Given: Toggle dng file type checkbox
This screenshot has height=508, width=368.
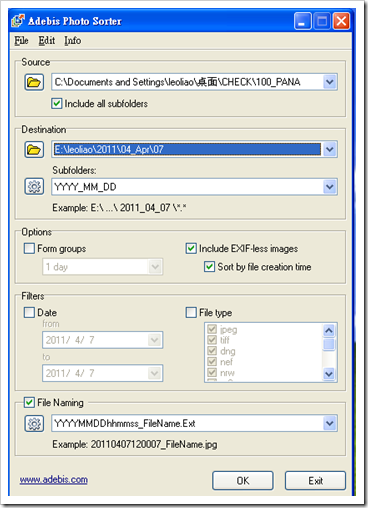Looking at the screenshot, I should click(x=212, y=351).
